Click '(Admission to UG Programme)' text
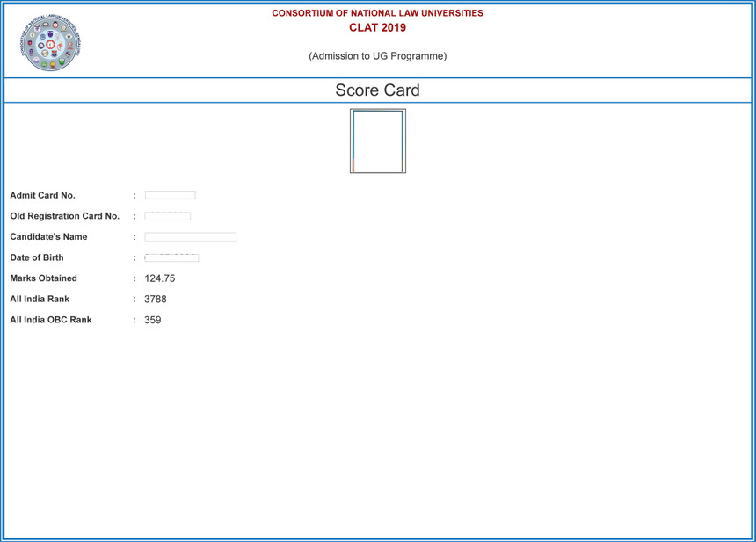756x542 pixels. pos(377,56)
